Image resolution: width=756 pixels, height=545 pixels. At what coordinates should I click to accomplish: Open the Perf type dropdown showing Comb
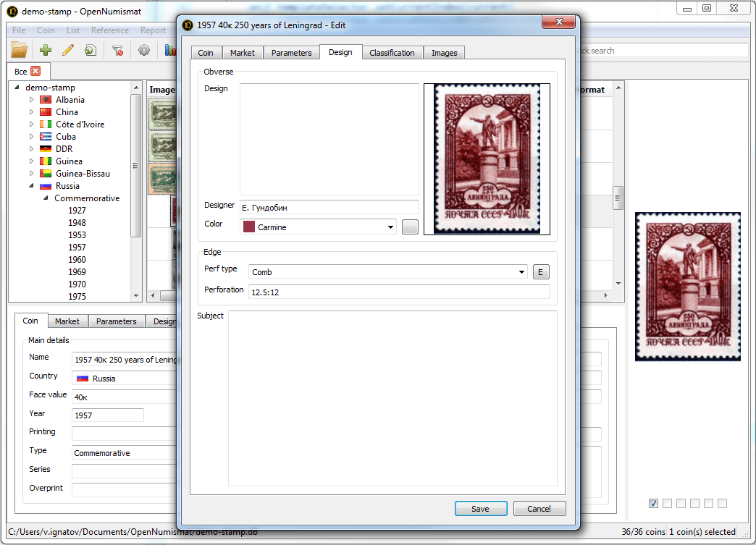(x=523, y=271)
